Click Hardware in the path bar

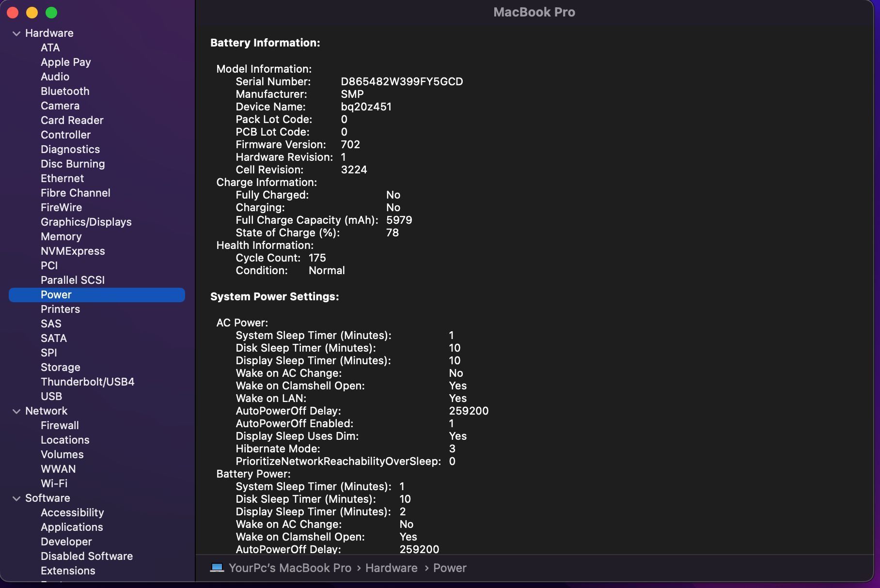[x=392, y=568]
